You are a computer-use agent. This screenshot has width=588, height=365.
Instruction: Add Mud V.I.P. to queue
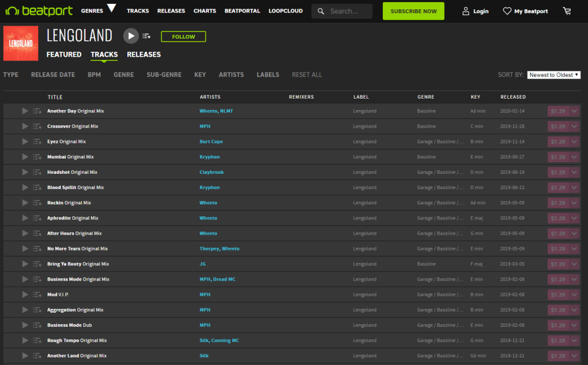coord(37,295)
